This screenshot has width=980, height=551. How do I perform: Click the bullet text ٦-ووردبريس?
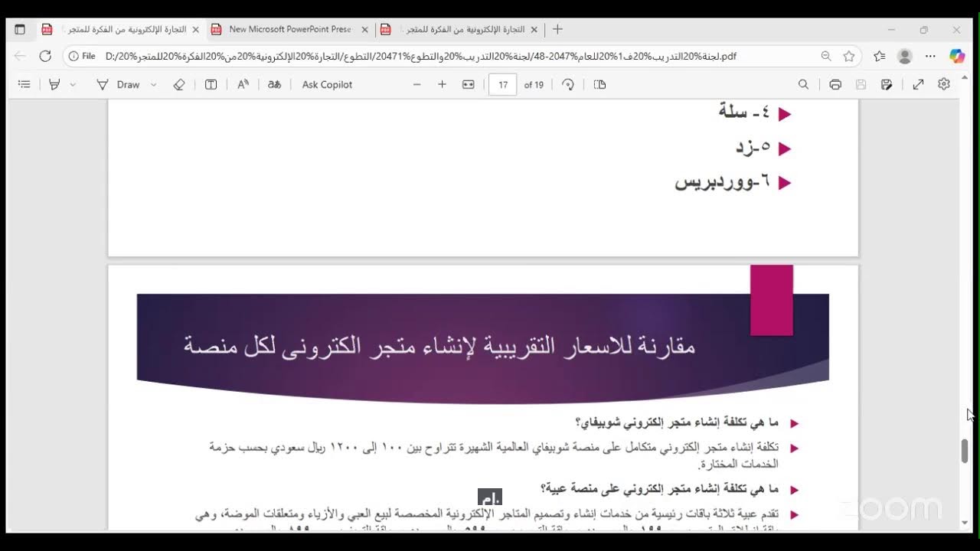click(722, 182)
